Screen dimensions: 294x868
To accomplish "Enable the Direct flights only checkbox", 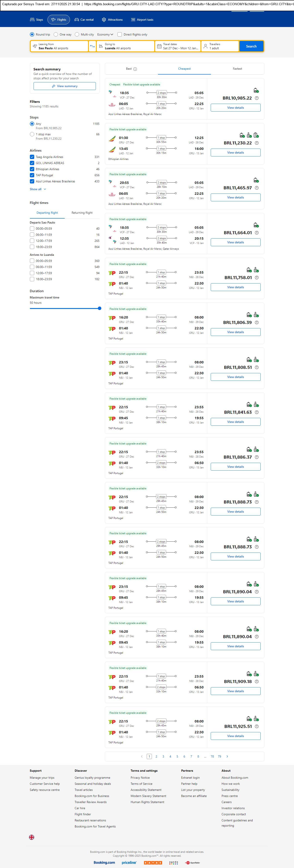I will click(120, 34).
